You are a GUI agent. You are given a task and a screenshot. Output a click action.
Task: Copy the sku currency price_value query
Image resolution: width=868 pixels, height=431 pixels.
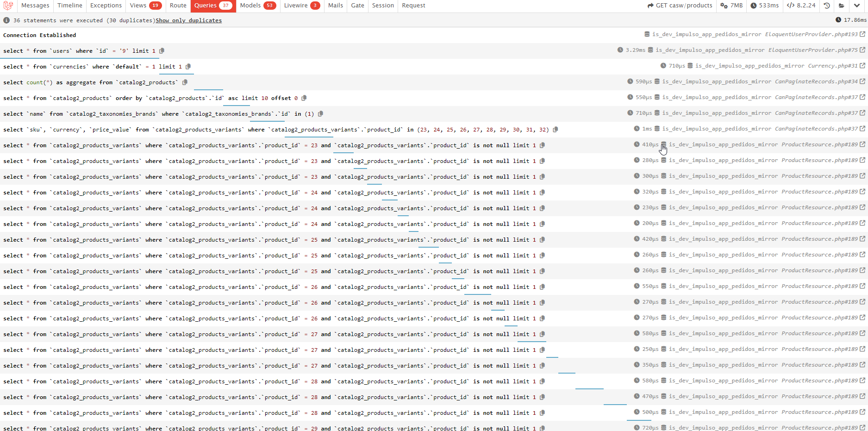(556, 130)
